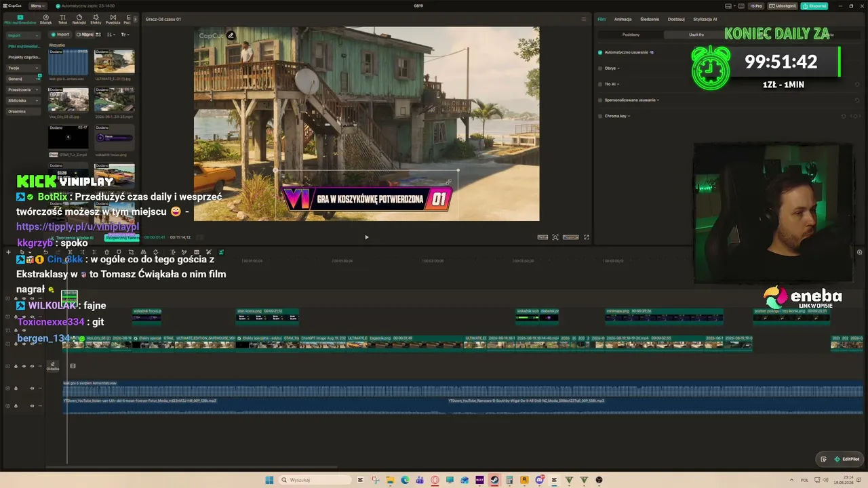Expand the Chroma key options arrow
This screenshot has width=868, height=488.
pos(629,116)
